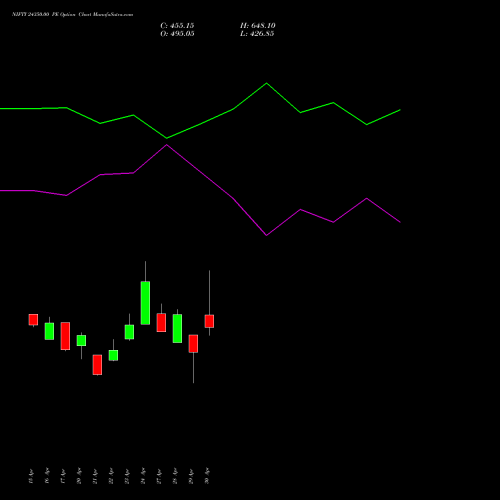Screen dimensions: 500x500
Task: Select the high value H: 648.10
Action: click(x=258, y=26)
